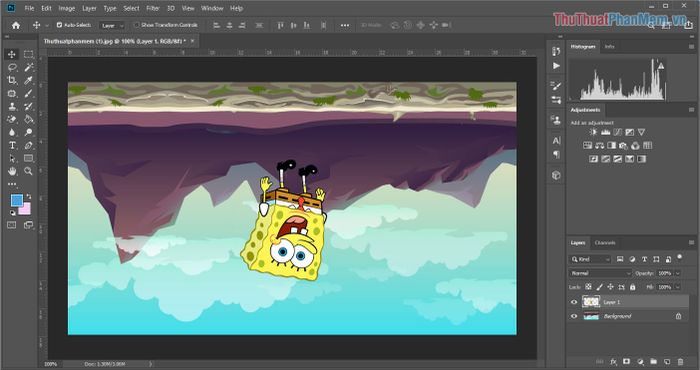
Task: Open the Edit Toolbar three-dots button
Action: tap(12, 184)
